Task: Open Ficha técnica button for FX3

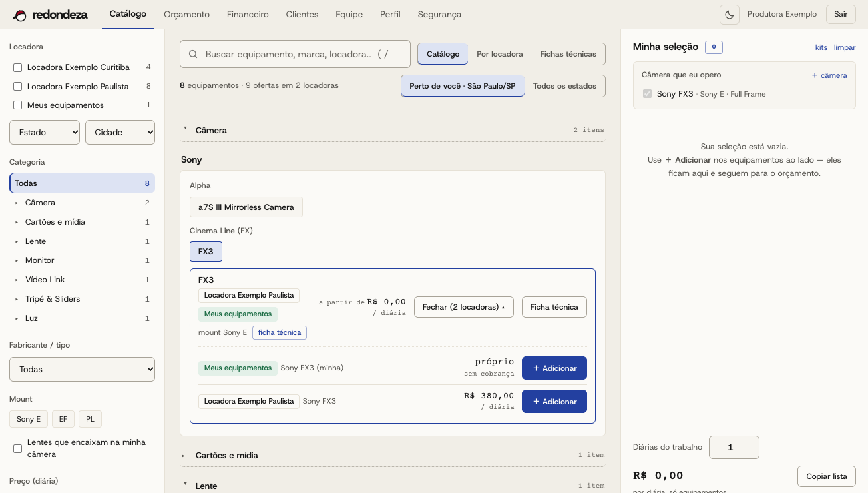Action: tap(554, 307)
